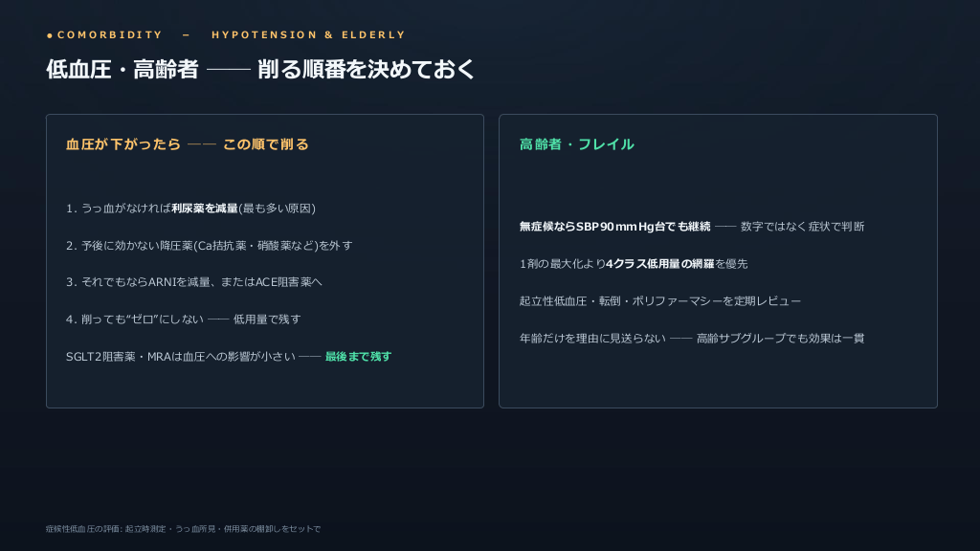This screenshot has width=980, height=551.
Task: Click the phrase 数字ではなく症状で判断
Action: click(803, 226)
